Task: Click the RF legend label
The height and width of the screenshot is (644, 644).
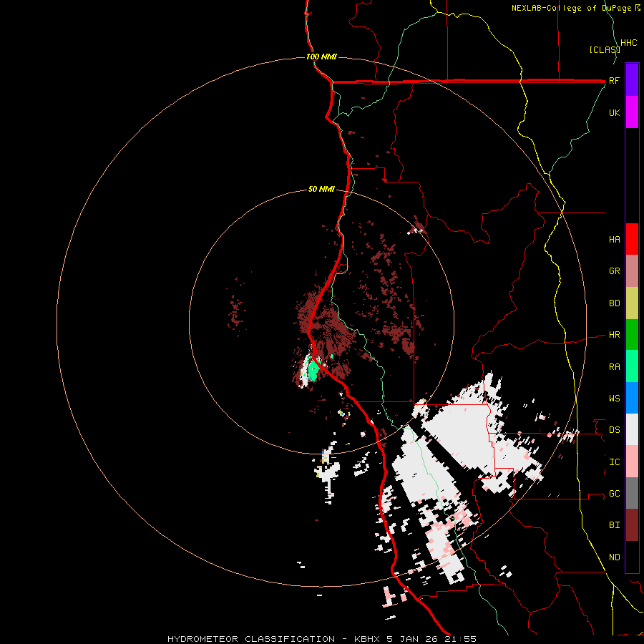Action: click(x=615, y=80)
